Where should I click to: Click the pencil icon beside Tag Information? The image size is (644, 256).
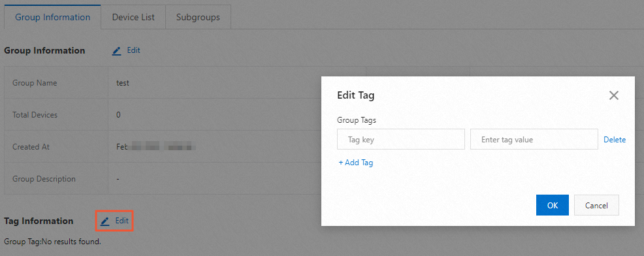105,221
